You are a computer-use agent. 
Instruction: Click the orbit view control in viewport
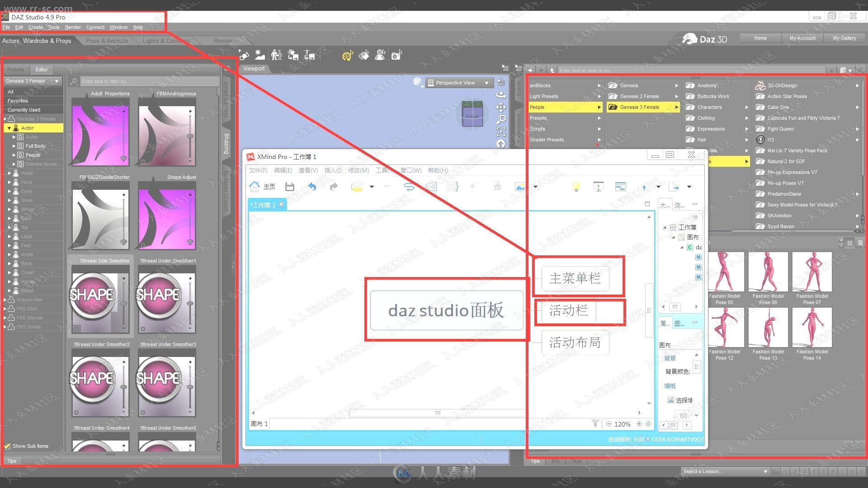tap(501, 95)
